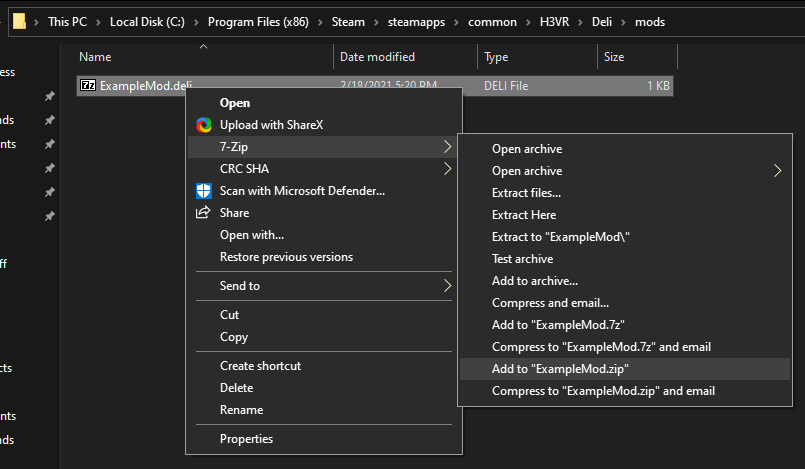Expand the CRC SHA submenu arrow
805x469 pixels.
pos(447,169)
